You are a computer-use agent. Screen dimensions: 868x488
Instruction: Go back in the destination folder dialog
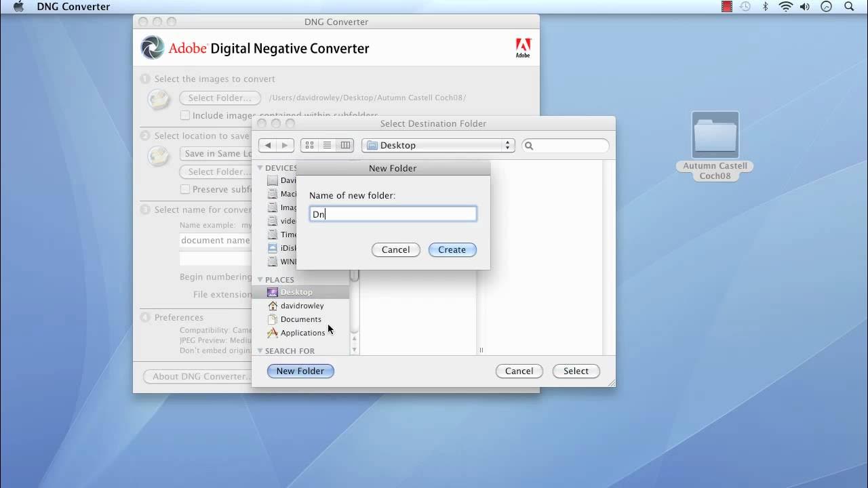coord(268,145)
